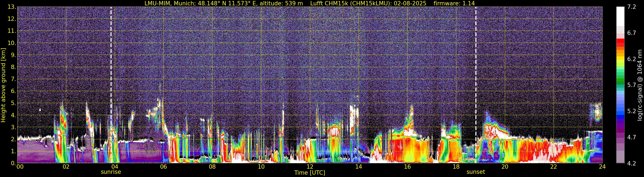Click the height axis tick "11."
The width and height of the screenshot is (644, 177).
(12, 31)
